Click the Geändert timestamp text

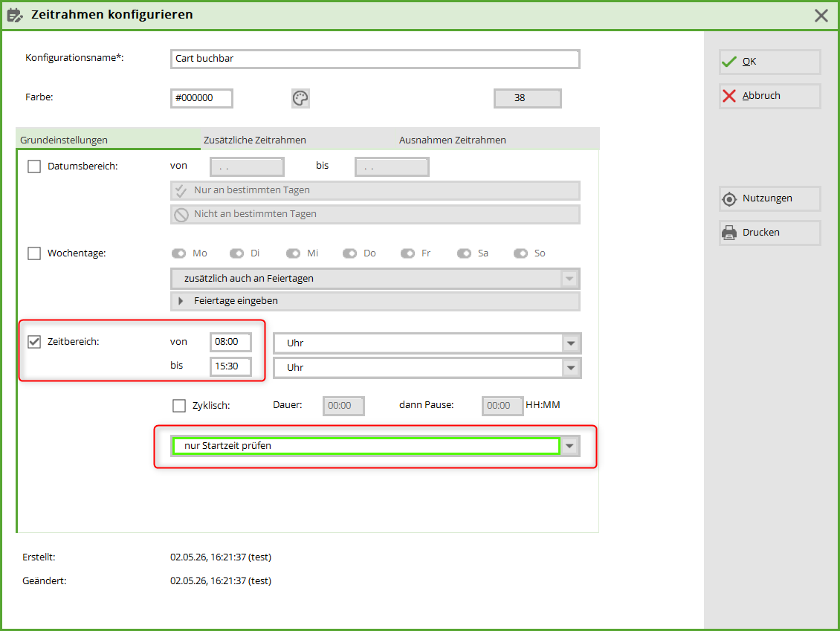[221, 581]
